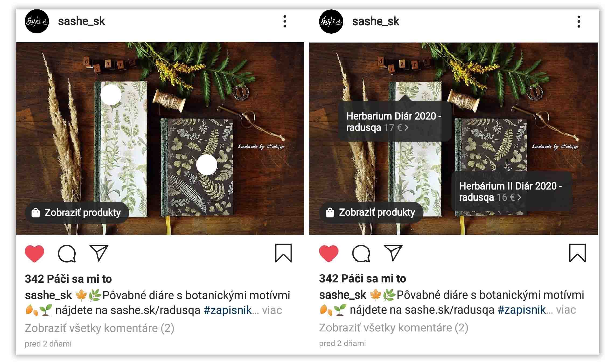Share right post with paper plane icon
Viewport: 615px width, 364px height.
tap(393, 253)
